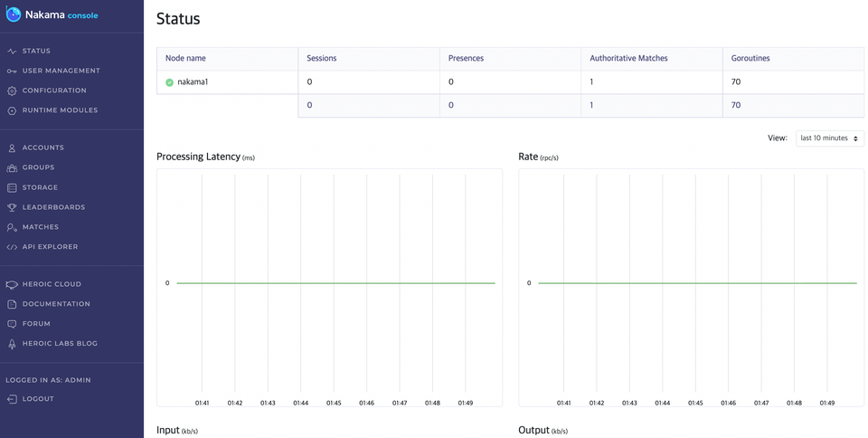Open the Heroic Cloud link

tap(52, 284)
